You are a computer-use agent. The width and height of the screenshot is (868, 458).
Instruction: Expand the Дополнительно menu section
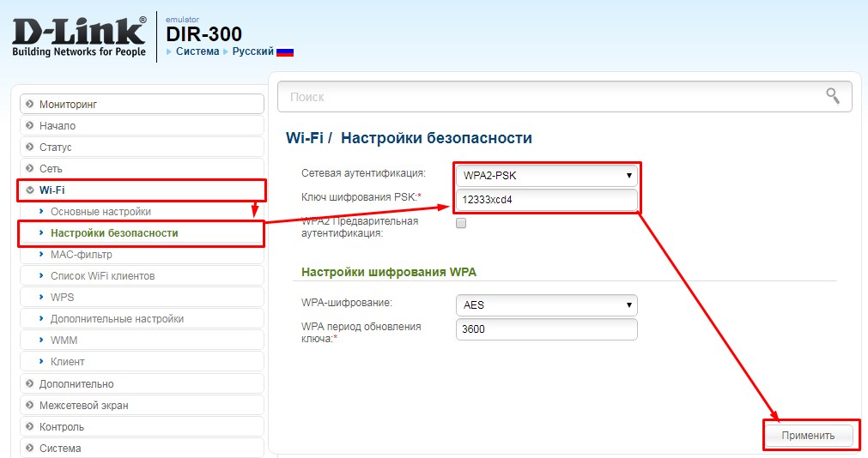pyautogui.click(x=142, y=383)
